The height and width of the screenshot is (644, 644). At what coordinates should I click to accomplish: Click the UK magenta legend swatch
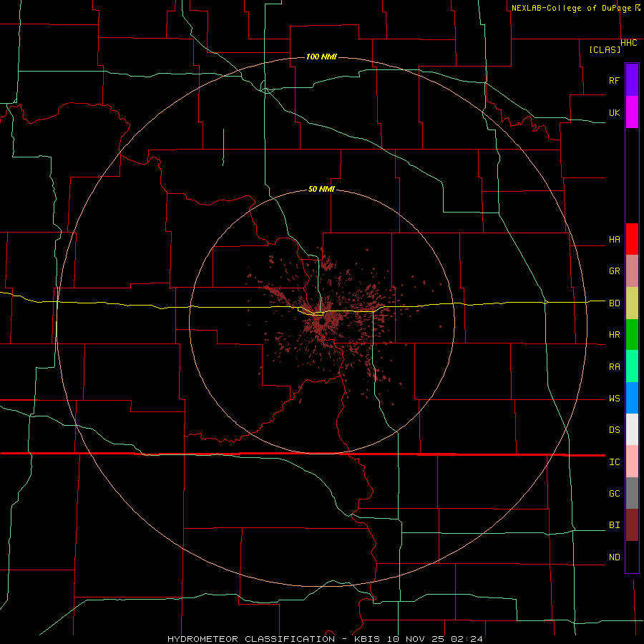[632, 112]
